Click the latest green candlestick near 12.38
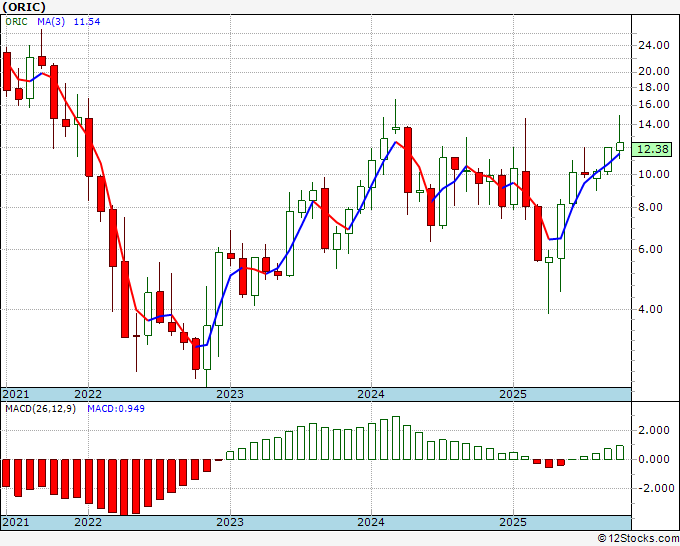This screenshot has width=680, height=546. coord(620,146)
